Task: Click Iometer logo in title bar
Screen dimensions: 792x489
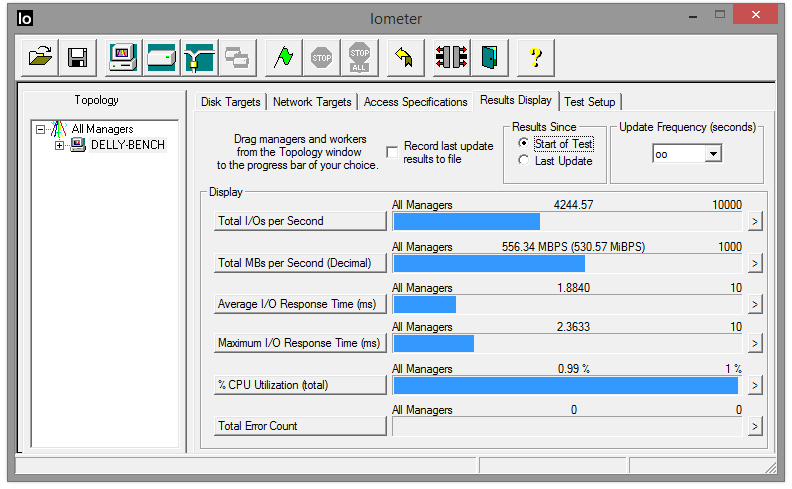Action: tap(25, 19)
